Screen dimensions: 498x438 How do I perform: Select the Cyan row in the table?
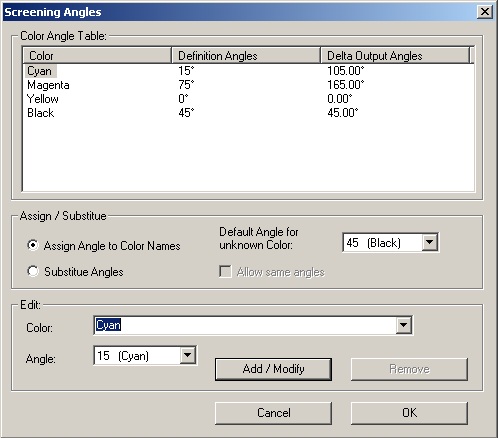pyautogui.click(x=40, y=71)
